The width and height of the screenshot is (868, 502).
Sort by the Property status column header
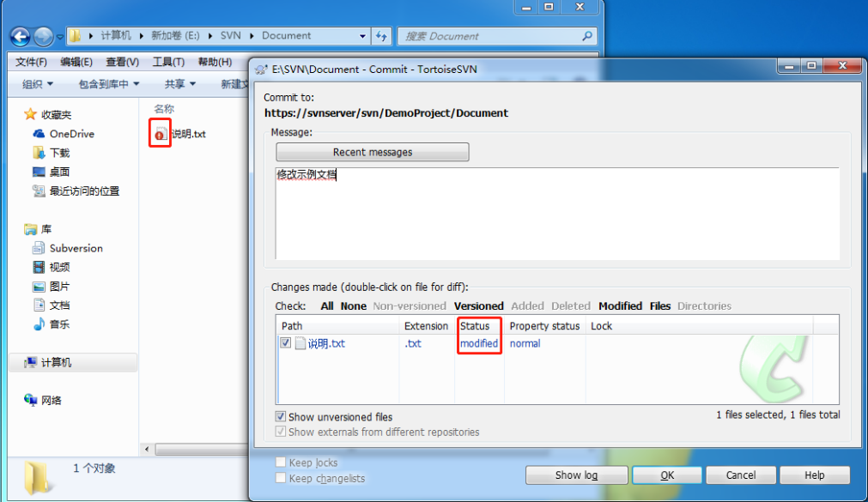coord(544,326)
